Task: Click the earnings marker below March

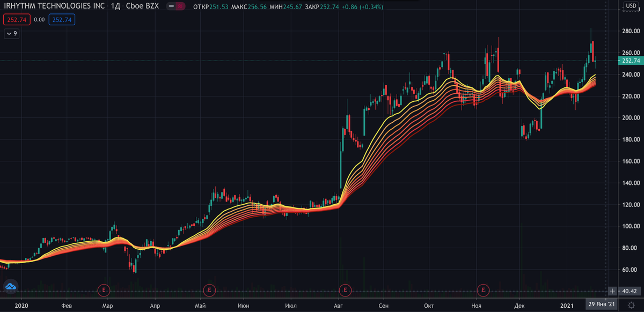Action: click(x=104, y=291)
